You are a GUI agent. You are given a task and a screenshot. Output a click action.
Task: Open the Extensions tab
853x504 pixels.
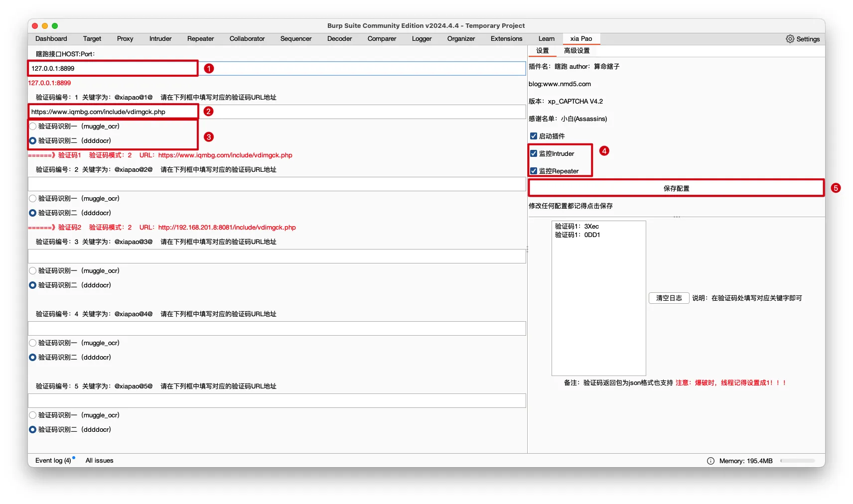pyautogui.click(x=506, y=39)
